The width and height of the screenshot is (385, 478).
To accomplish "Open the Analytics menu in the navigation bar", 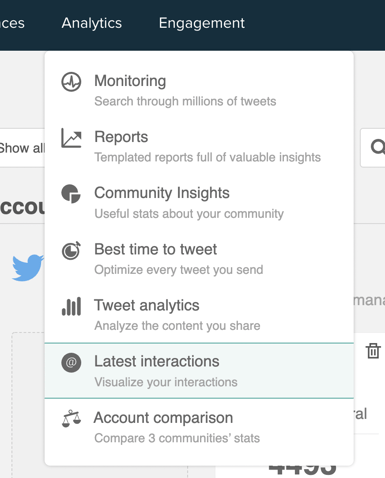I will click(x=92, y=23).
